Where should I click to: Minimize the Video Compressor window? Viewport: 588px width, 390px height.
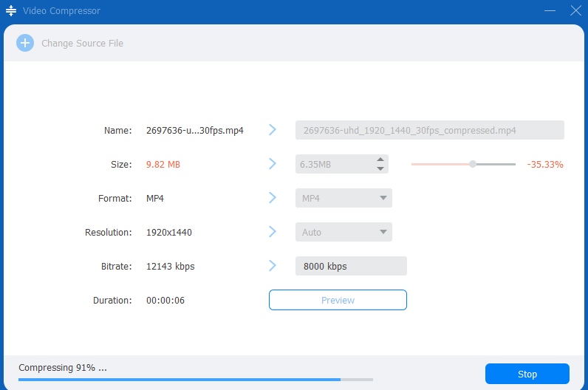pyautogui.click(x=550, y=11)
